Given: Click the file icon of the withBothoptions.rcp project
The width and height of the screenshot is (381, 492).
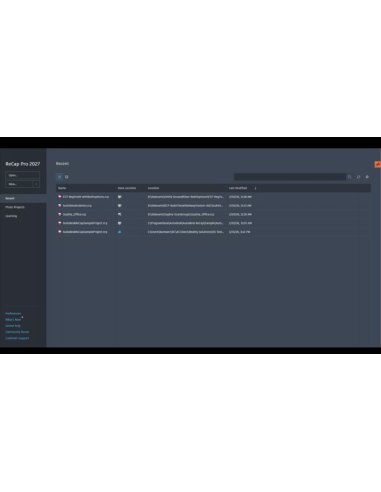Looking at the screenshot, I should [x=60, y=197].
